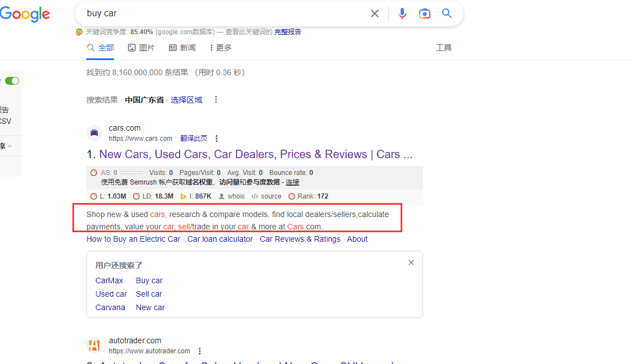This screenshot has height=364, width=634.
Task: Open the 更多 menu
Action: pos(220,48)
